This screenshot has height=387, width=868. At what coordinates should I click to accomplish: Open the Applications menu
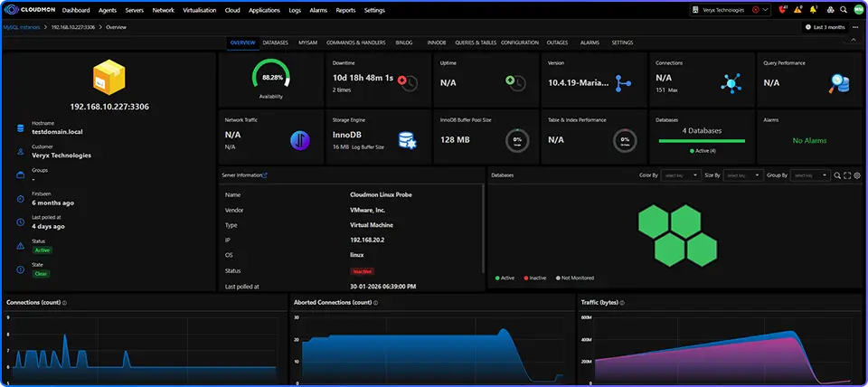tap(264, 10)
